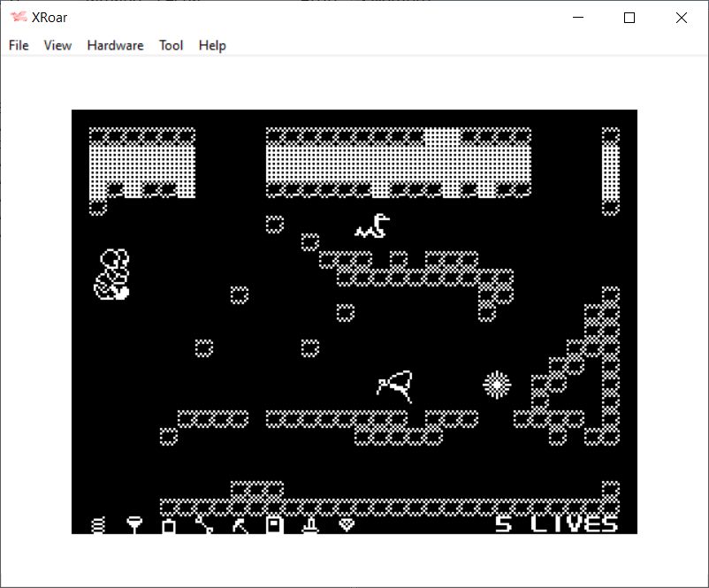
Task: Click the coiled spring inventory icon
Action: click(x=98, y=525)
